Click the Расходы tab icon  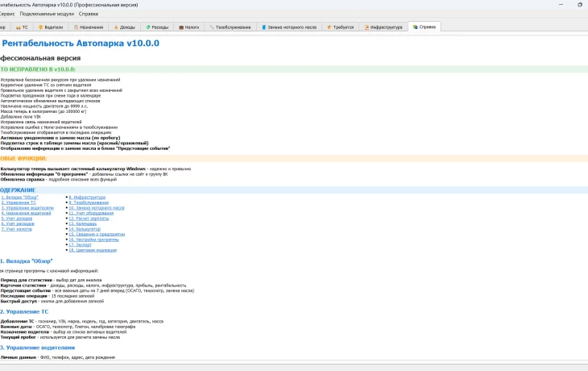tap(148, 27)
